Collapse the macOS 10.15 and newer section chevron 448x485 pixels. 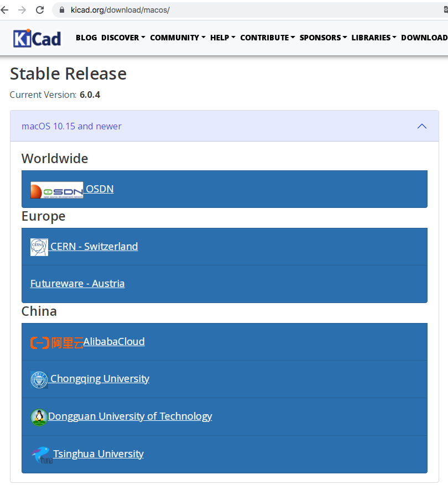pyautogui.click(x=421, y=126)
